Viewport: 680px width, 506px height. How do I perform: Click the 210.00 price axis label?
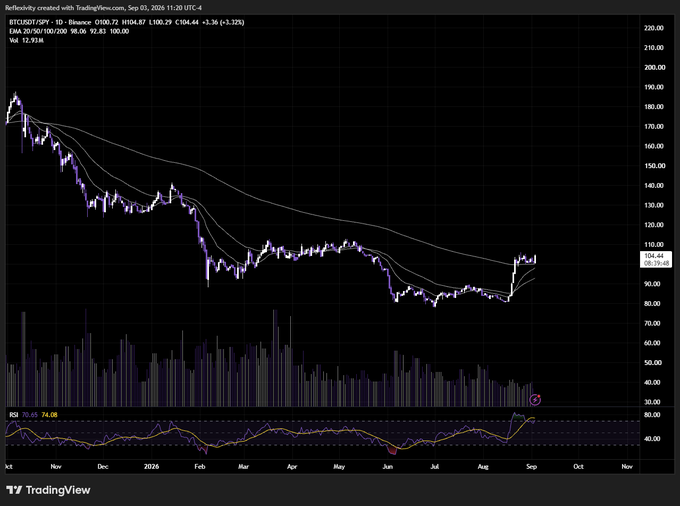pyautogui.click(x=654, y=48)
